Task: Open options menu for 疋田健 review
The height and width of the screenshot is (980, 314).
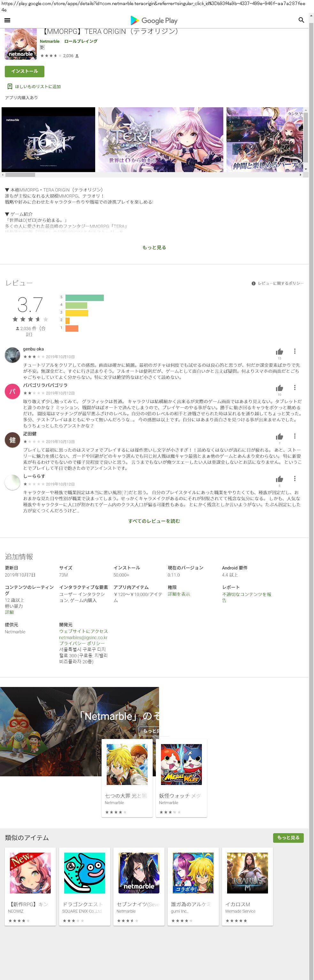Action: pos(295,436)
